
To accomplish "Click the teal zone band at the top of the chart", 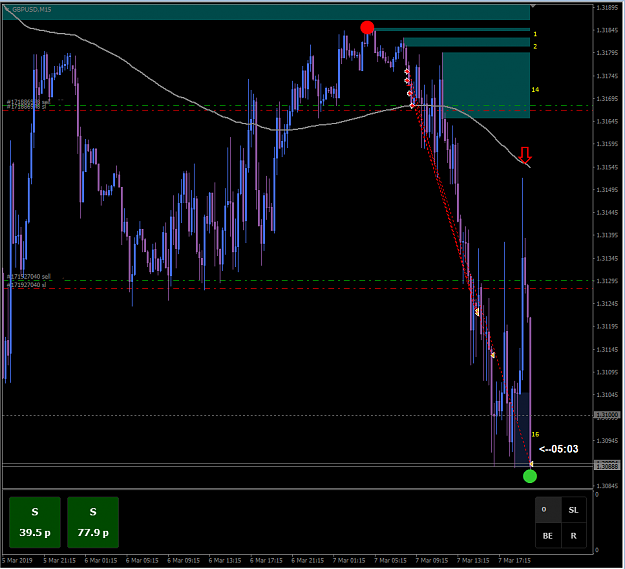I will (266, 12).
